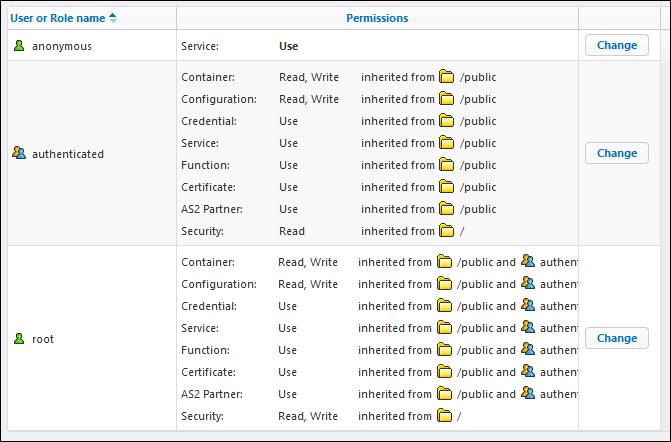Select the anonymous user name
The image size is (671, 442).
[x=62, y=46]
